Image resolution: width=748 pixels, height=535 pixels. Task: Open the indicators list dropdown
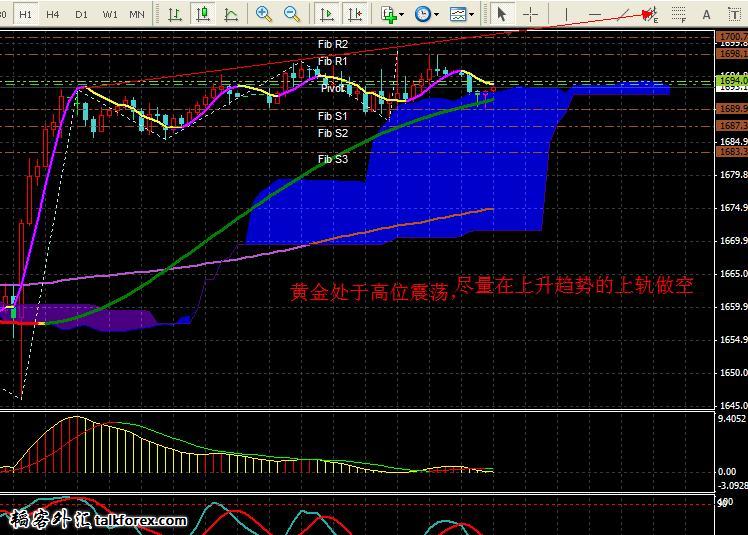392,14
